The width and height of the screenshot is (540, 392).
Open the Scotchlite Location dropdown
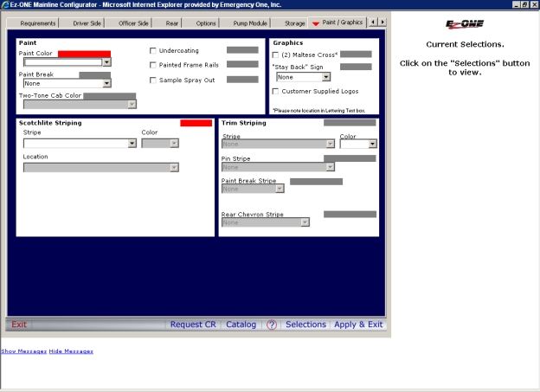click(174, 167)
